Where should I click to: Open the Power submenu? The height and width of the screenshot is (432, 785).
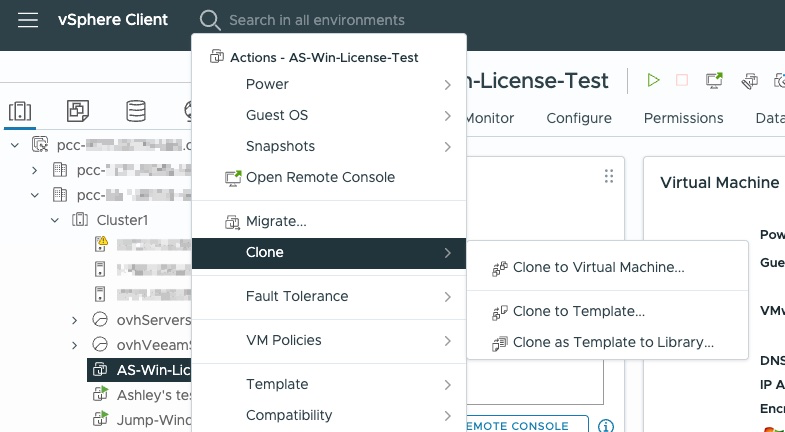tap(329, 84)
